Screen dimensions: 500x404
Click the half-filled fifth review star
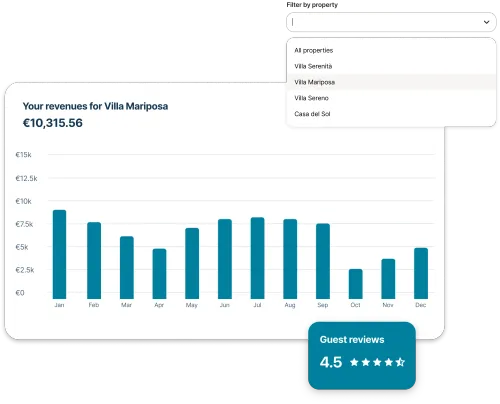coord(400,362)
